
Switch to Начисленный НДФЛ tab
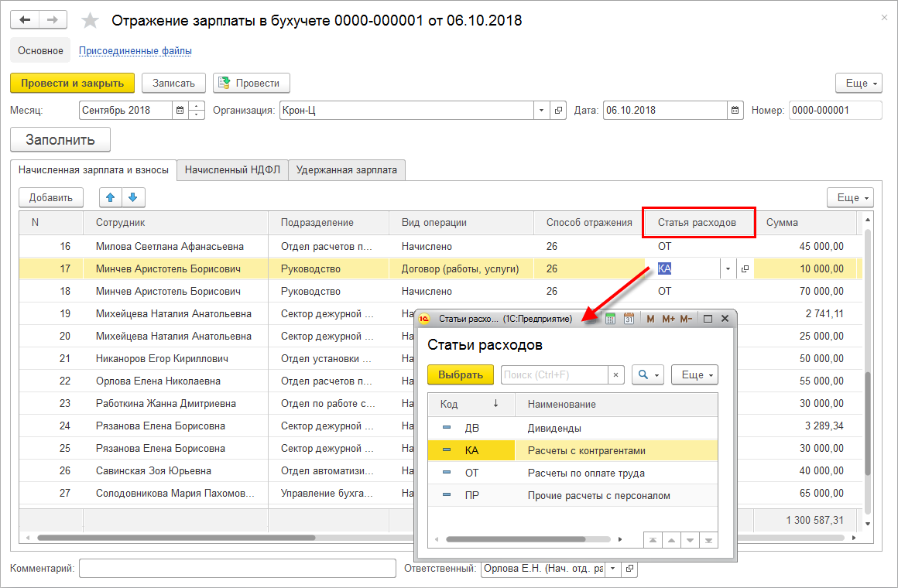232,170
